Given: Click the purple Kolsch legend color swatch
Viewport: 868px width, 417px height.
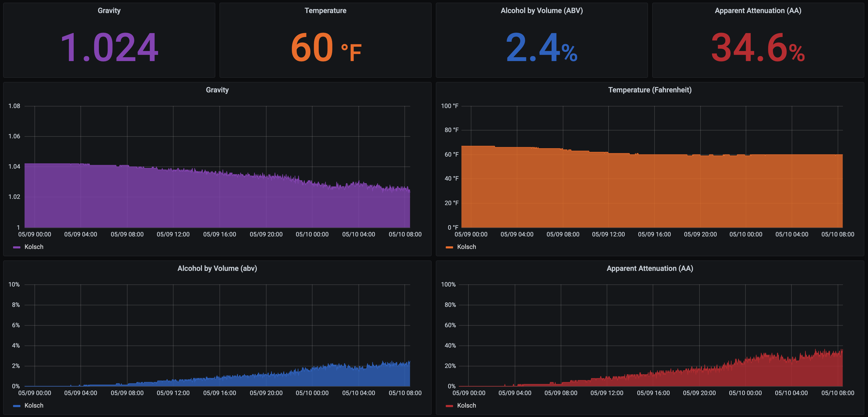Looking at the screenshot, I should pyautogui.click(x=16, y=247).
